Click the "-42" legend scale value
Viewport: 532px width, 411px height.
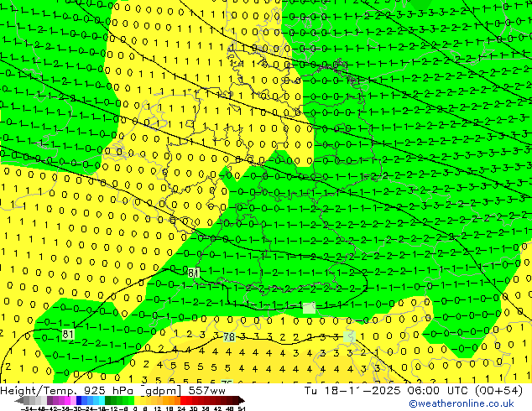51,409
